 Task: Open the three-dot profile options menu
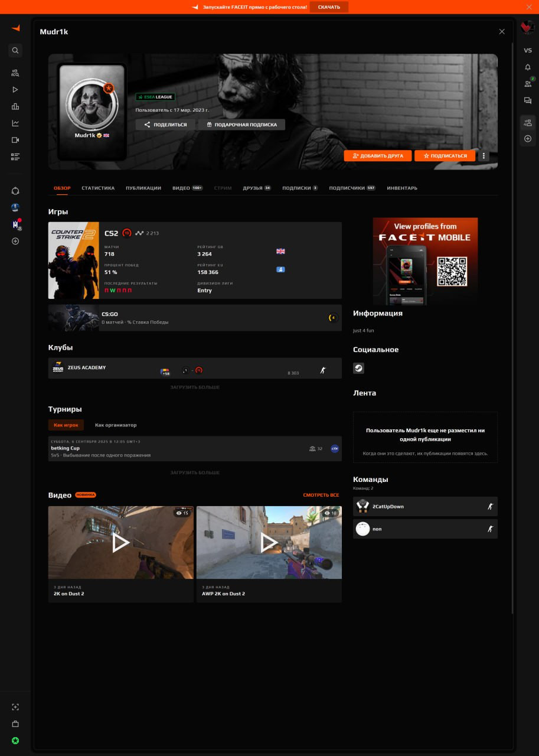click(x=484, y=156)
